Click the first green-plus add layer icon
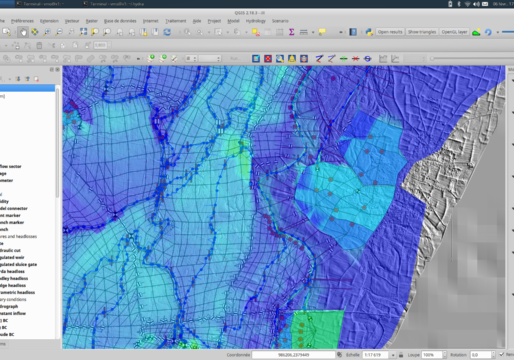The height and width of the screenshot is (360, 514). (x=151, y=58)
